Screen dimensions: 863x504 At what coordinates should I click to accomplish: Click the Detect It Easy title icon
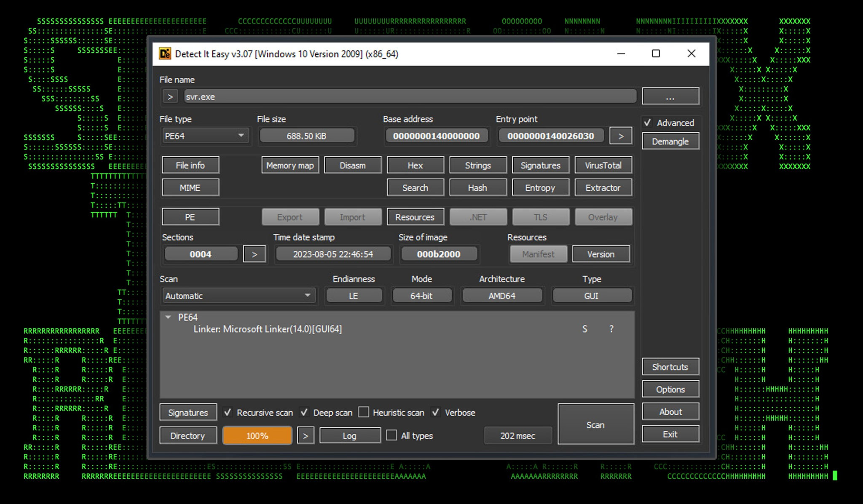tap(165, 54)
